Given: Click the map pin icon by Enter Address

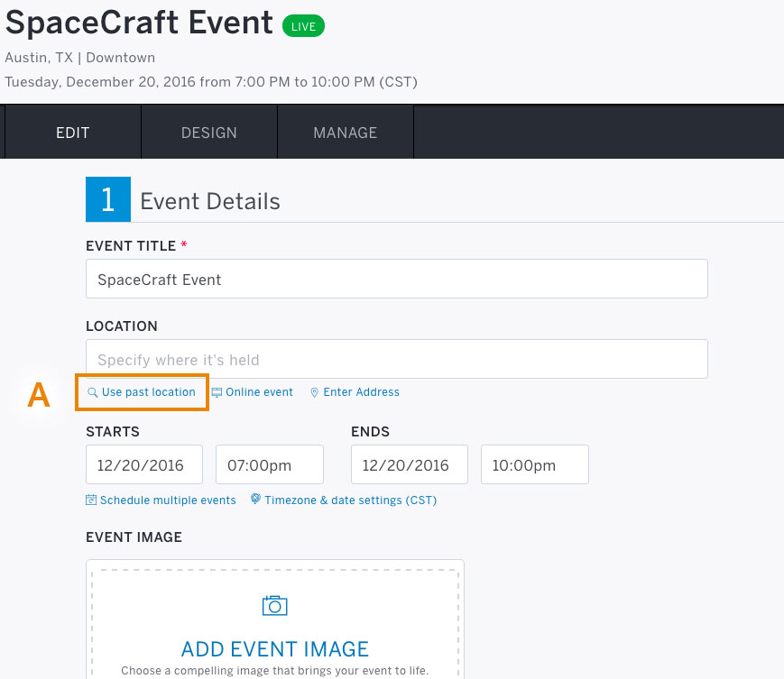Looking at the screenshot, I should pyautogui.click(x=315, y=393).
